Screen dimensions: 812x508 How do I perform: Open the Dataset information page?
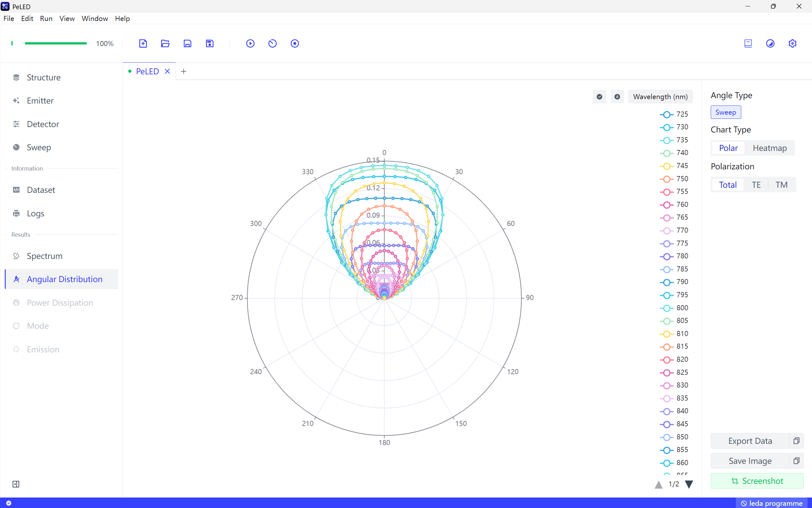coord(62,190)
